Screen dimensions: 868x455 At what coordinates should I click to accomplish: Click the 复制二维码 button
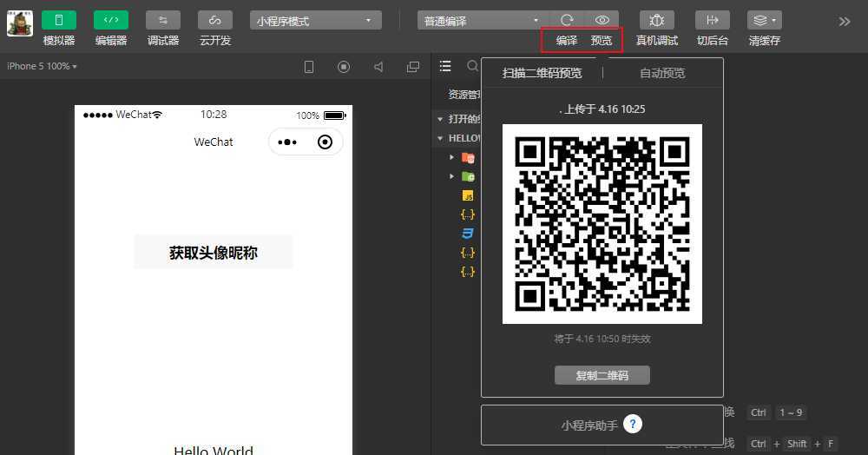[x=602, y=375]
